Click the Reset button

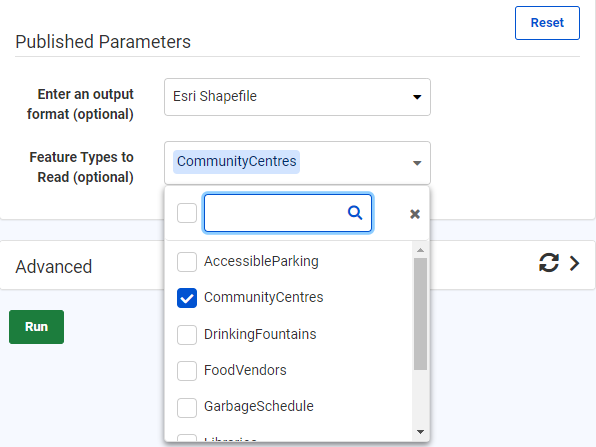point(547,23)
